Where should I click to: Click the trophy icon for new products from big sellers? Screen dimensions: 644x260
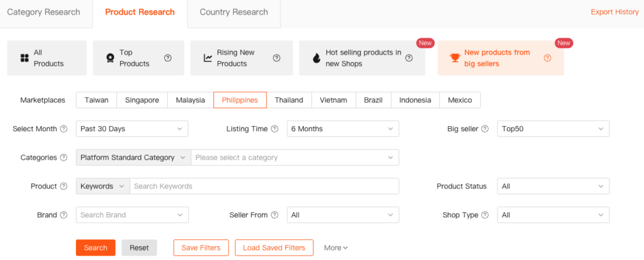[x=455, y=58]
